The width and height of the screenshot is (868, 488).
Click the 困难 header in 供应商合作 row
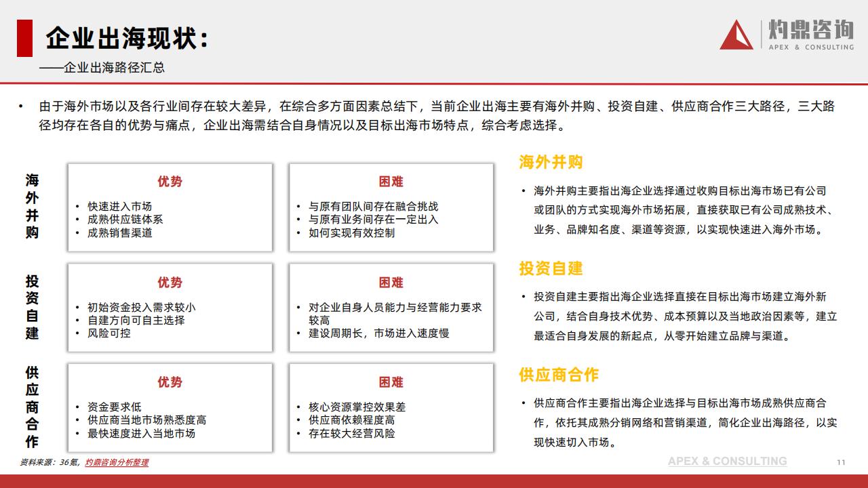tap(391, 382)
